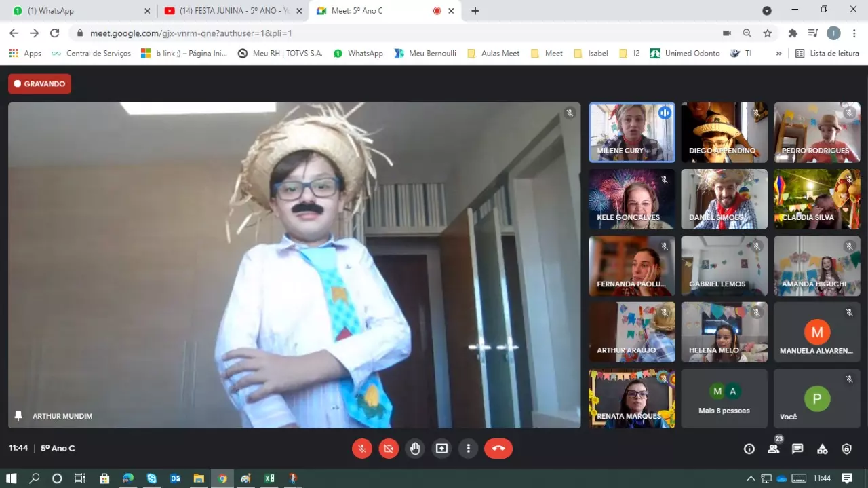Screen dimensions: 868x488
Task: Open the 'Aulas Meet' bookmark folder
Action: point(494,53)
